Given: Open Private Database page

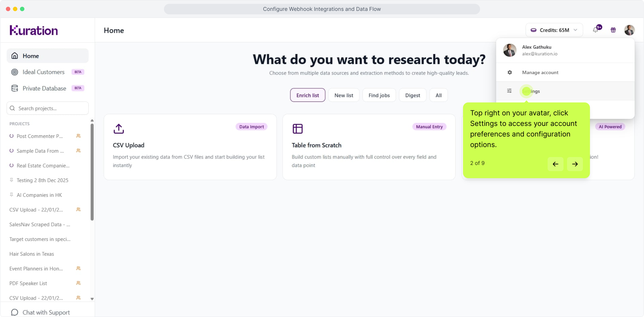Looking at the screenshot, I should tap(48, 88).
